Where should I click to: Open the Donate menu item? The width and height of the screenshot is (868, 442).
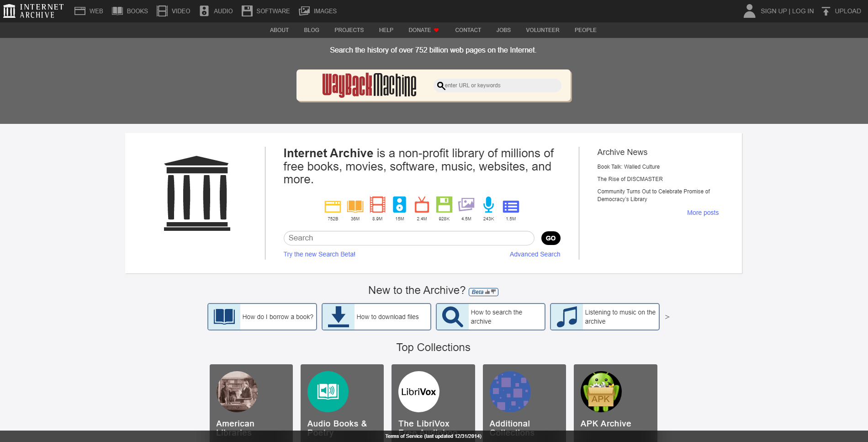(x=423, y=30)
